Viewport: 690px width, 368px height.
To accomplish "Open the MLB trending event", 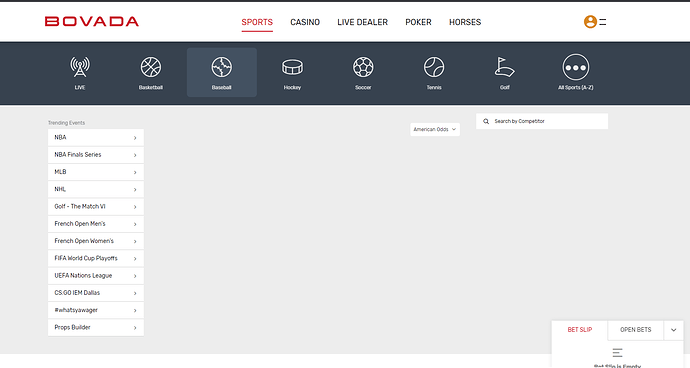I will (x=96, y=172).
